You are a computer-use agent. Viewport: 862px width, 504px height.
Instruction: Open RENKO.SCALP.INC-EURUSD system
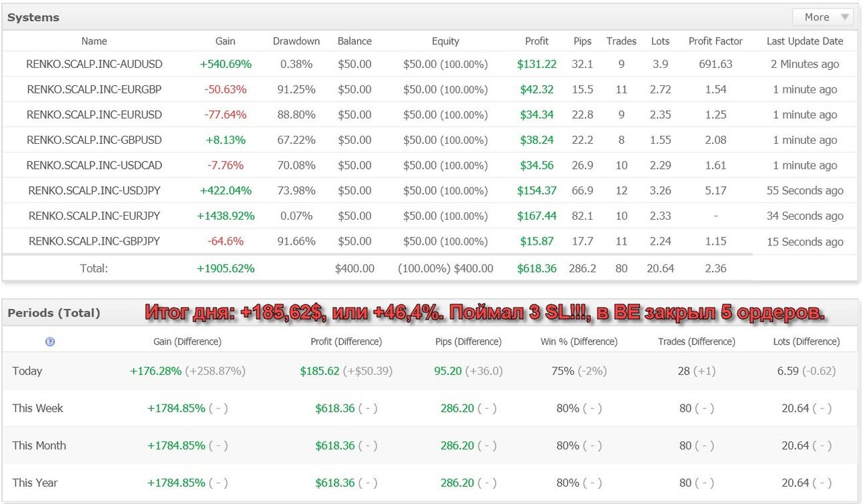(94, 115)
